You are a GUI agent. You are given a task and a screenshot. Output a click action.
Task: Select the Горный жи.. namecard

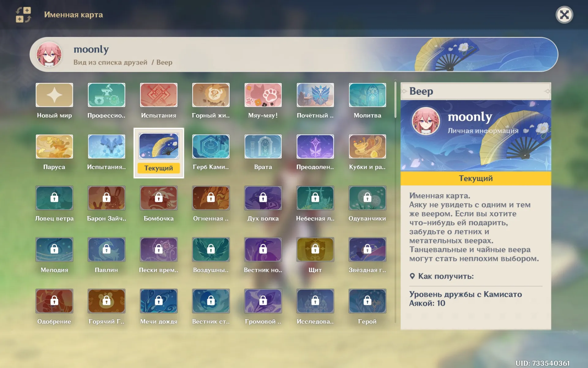coord(211,95)
